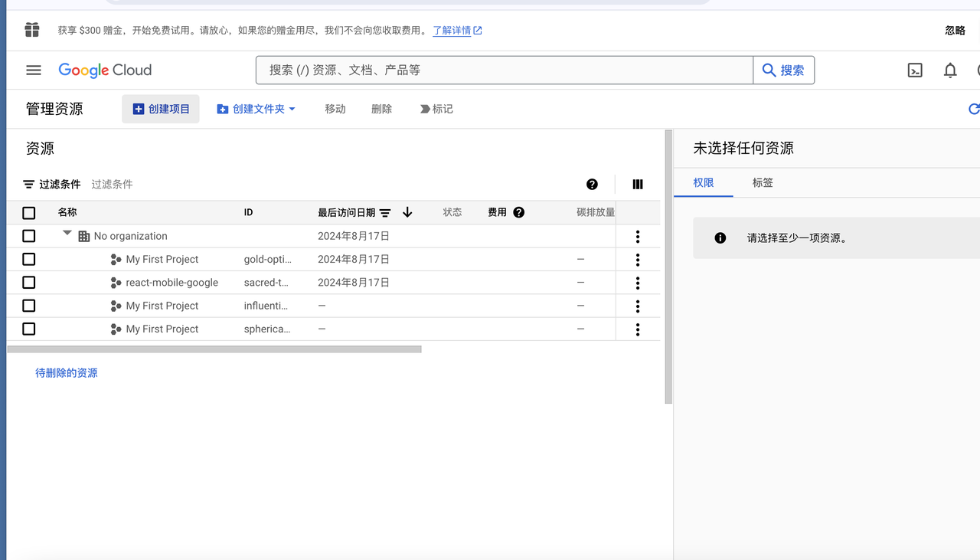The image size is (980, 560).
Task: Click the gold-opti... project ID cell
Action: (x=268, y=260)
